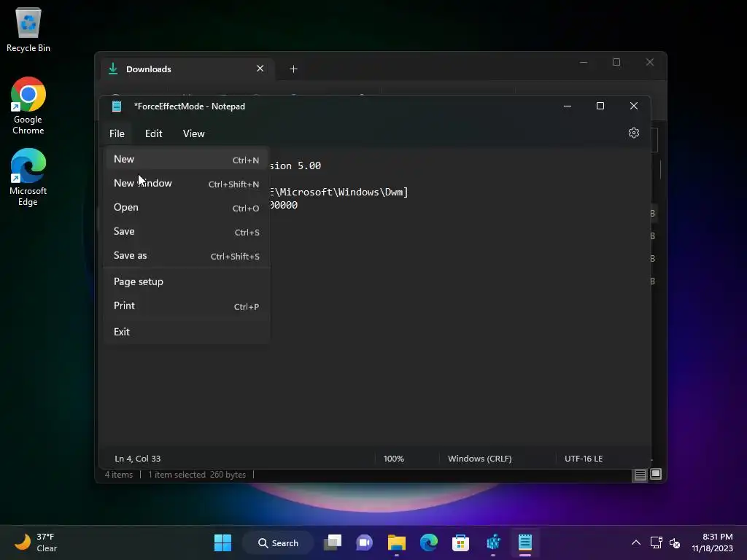
Task: Switch Explorer to large thumbnails view icon
Action: coord(656,474)
